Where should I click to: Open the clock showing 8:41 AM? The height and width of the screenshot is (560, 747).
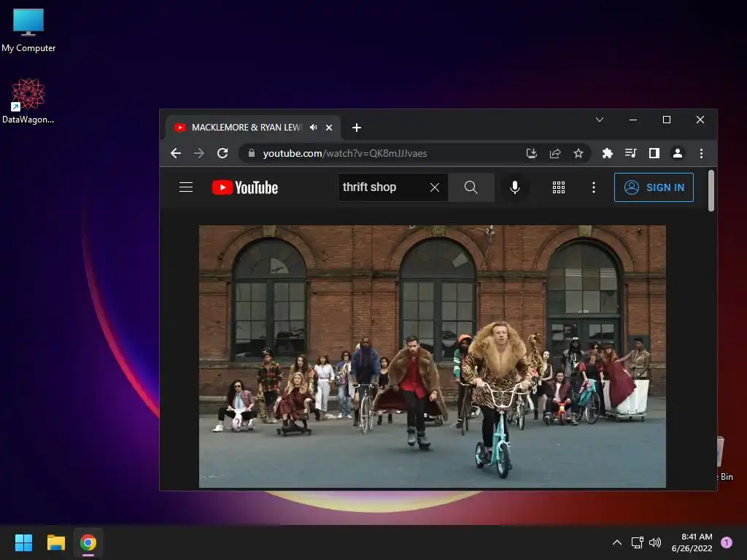coord(692,542)
